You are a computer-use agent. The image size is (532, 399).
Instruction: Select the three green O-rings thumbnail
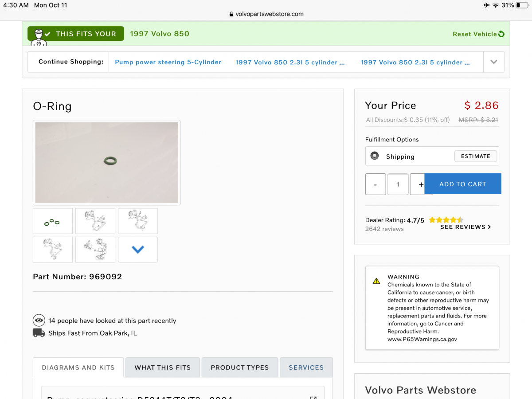(52, 221)
